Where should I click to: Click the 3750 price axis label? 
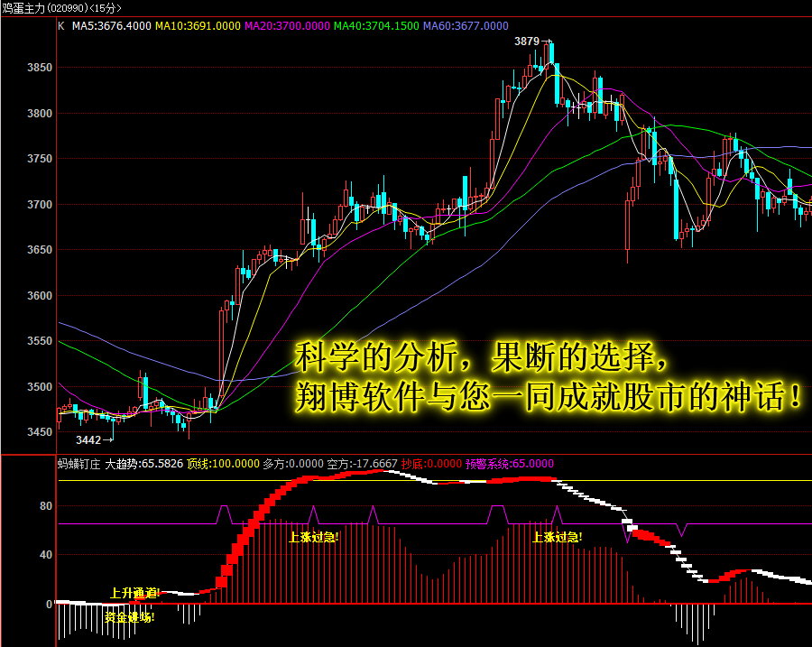(x=40, y=159)
